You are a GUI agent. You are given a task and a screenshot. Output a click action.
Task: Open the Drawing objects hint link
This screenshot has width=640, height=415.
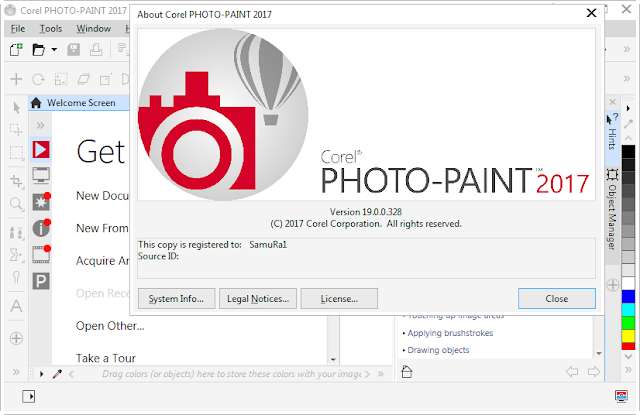[438, 350]
